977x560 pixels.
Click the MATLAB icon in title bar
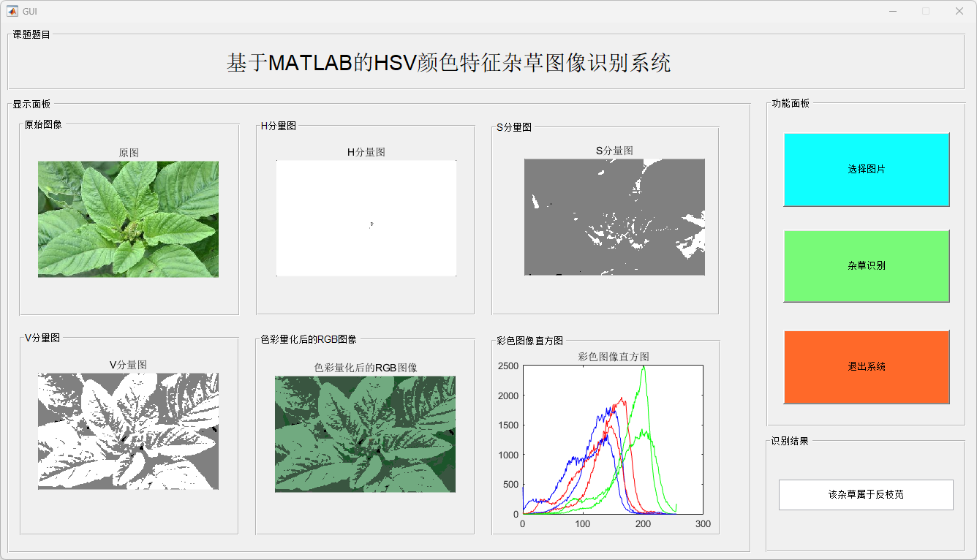(x=12, y=11)
